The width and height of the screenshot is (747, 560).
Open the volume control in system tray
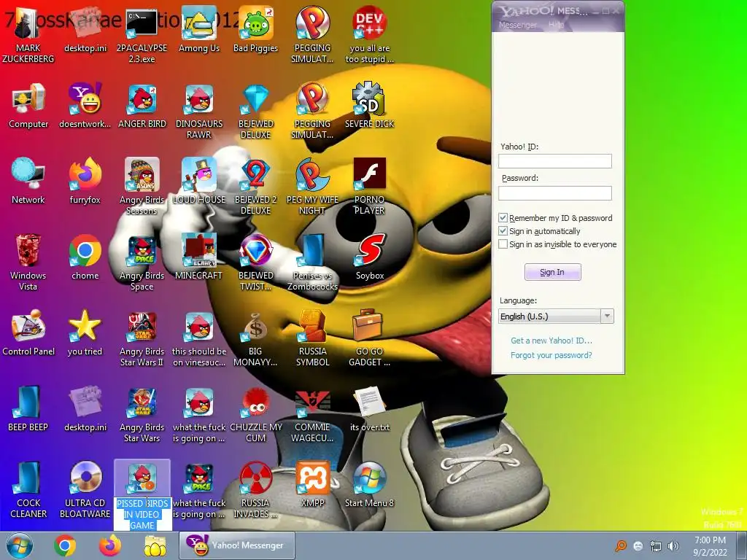(x=673, y=546)
